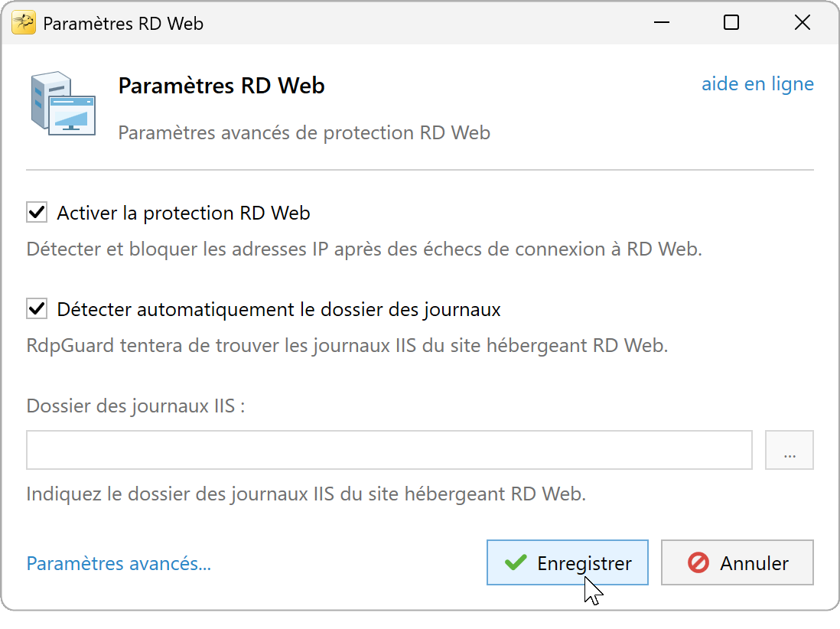Open Paramètres avancés link

pos(119,564)
